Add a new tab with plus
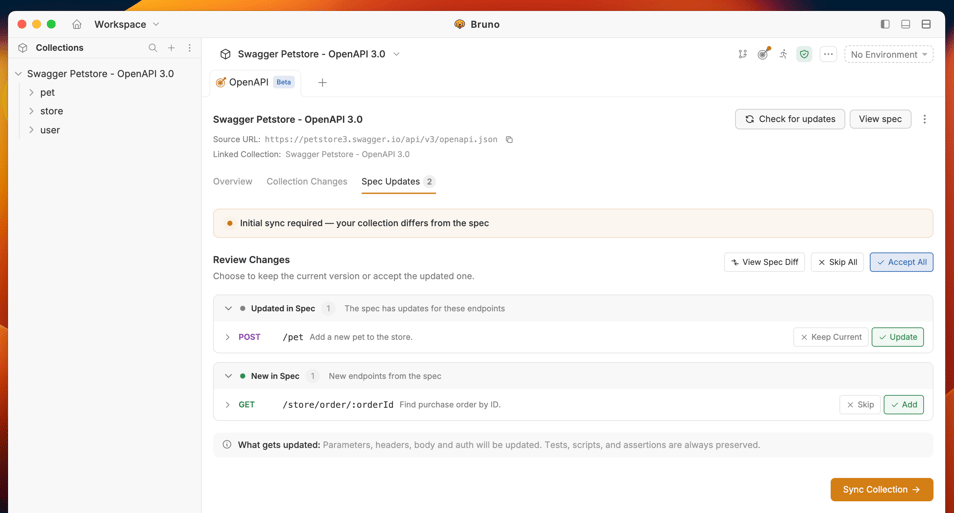Viewport: 954px width, 513px height. coord(322,82)
